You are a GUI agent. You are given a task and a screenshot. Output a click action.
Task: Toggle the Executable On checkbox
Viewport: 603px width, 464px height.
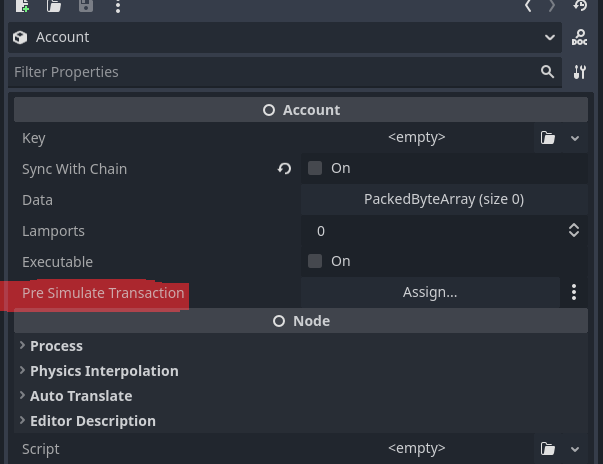[315, 261]
